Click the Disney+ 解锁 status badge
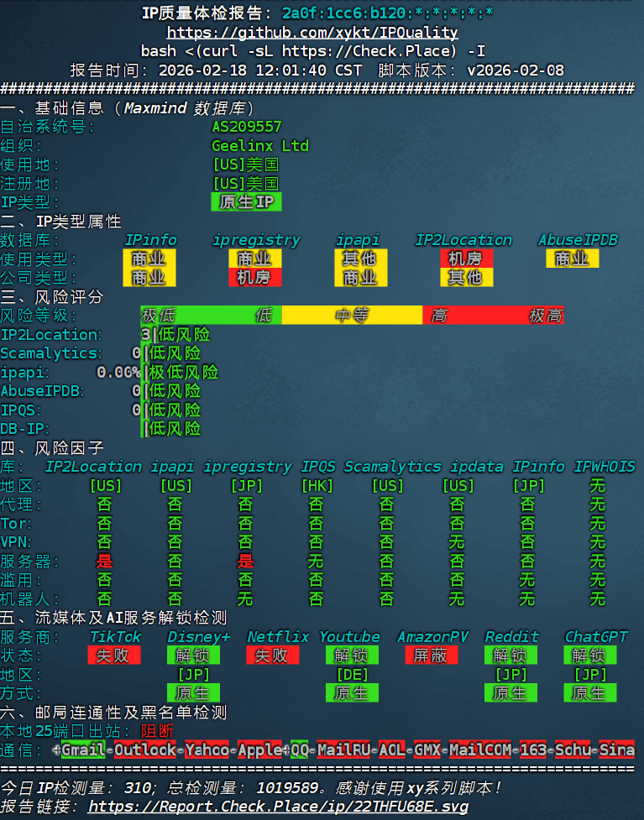The width and height of the screenshot is (644, 820). coord(194,655)
